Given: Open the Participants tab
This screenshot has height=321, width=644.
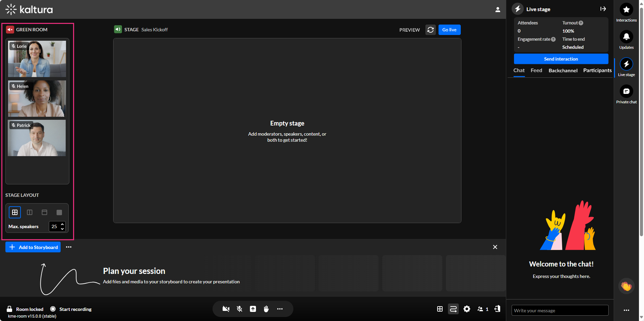Looking at the screenshot, I should pyautogui.click(x=598, y=70).
